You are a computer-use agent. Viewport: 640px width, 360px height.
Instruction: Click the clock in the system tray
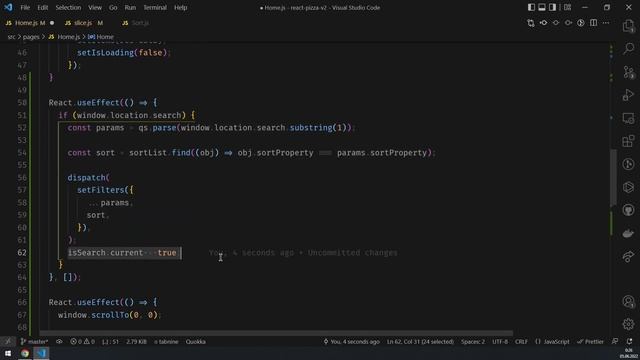coord(629,353)
